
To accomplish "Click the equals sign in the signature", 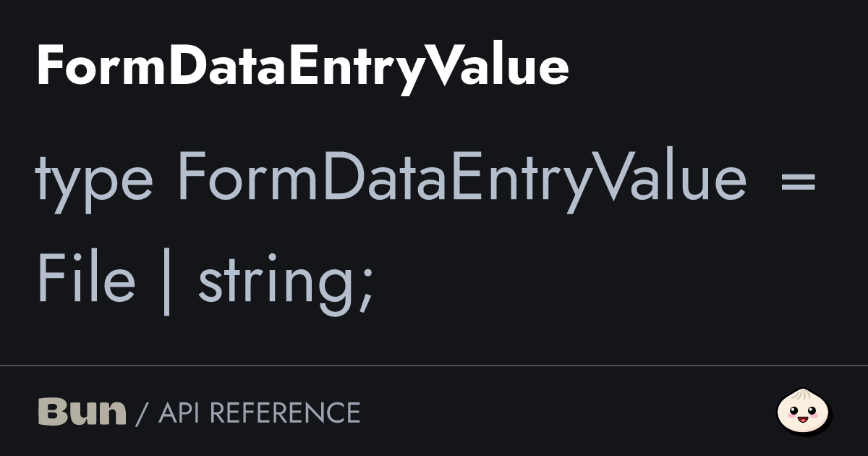I will (x=798, y=179).
